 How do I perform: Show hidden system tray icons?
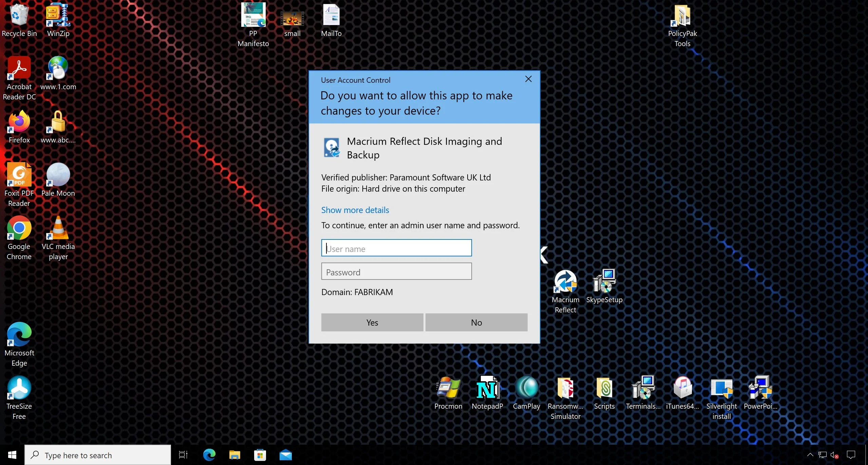tap(810, 455)
